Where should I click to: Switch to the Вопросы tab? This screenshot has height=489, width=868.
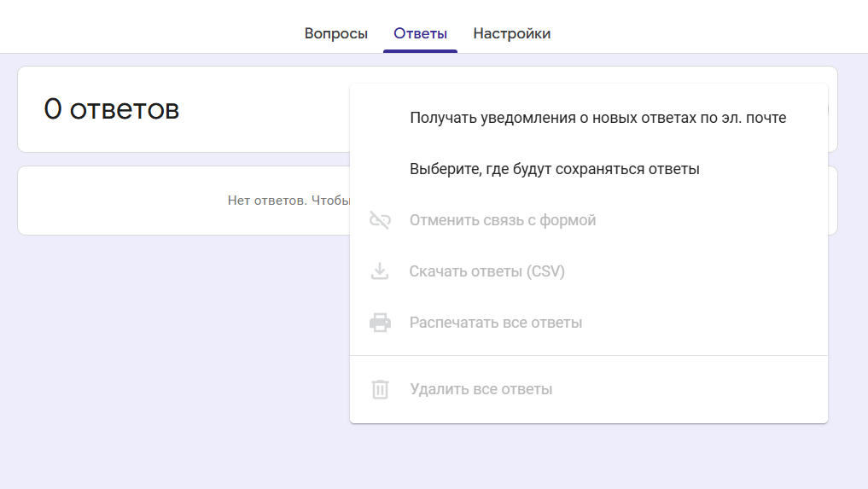336,34
